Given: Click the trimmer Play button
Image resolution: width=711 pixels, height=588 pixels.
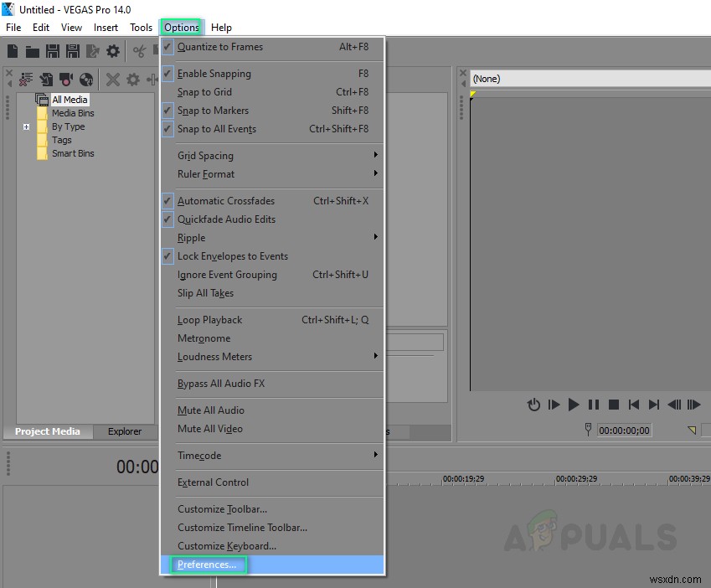Looking at the screenshot, I should pos(574,405).
